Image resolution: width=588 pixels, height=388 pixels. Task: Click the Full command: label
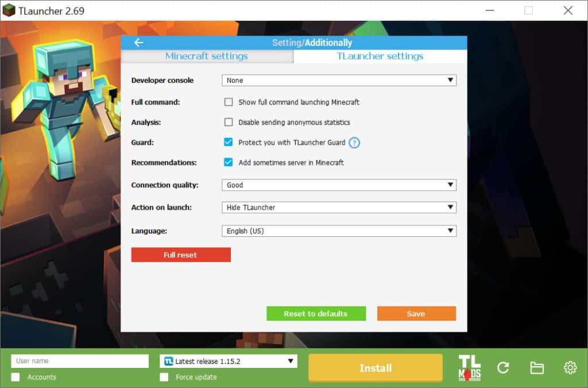[156, 102]
